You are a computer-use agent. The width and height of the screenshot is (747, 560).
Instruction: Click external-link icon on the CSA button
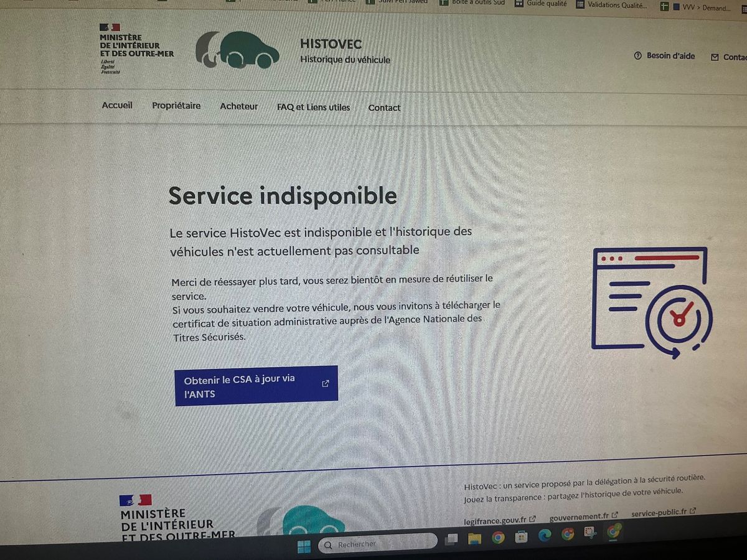pyautogui.click(x=325, y=383)
